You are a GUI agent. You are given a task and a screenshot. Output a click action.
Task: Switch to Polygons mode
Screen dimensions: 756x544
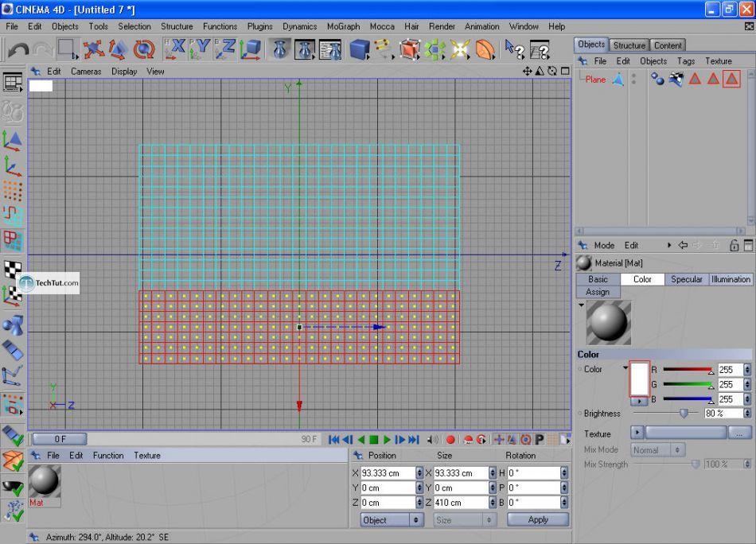coord(13,241)
